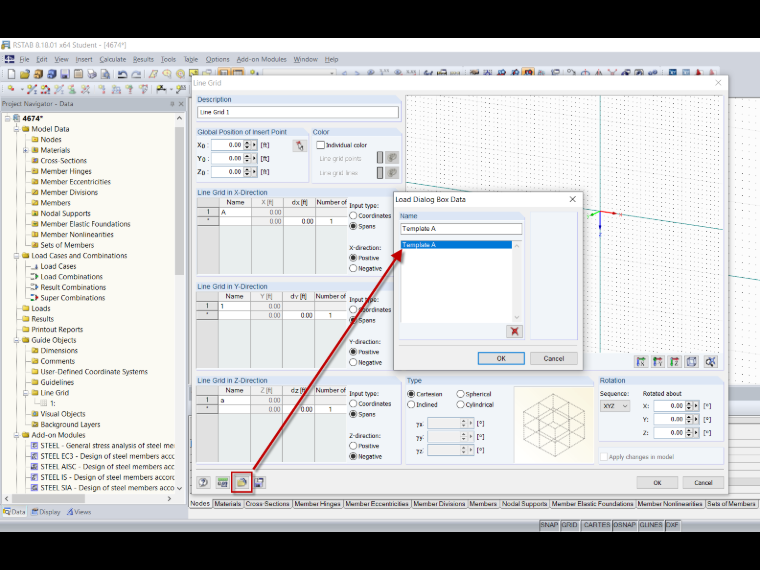The image size is (760, 570).
Task: Click the zoom all icon in preview
Action: click(710, 362)
